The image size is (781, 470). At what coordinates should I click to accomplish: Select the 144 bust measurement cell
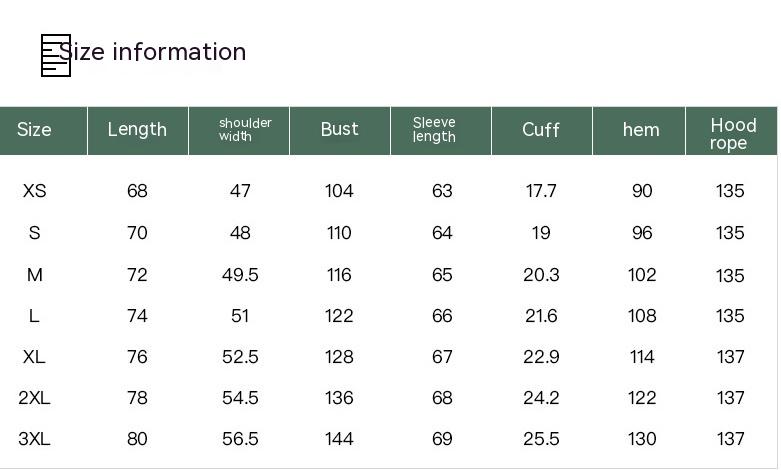tap(339, 439)
